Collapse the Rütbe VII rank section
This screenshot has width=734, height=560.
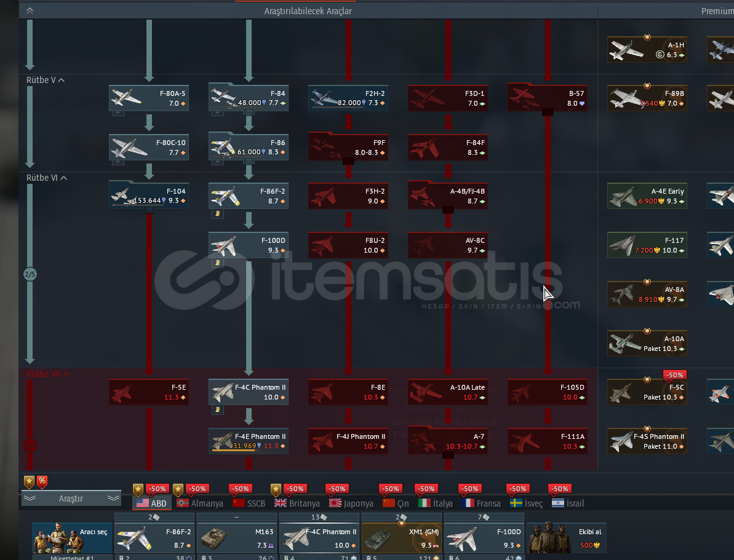(66, 374)
